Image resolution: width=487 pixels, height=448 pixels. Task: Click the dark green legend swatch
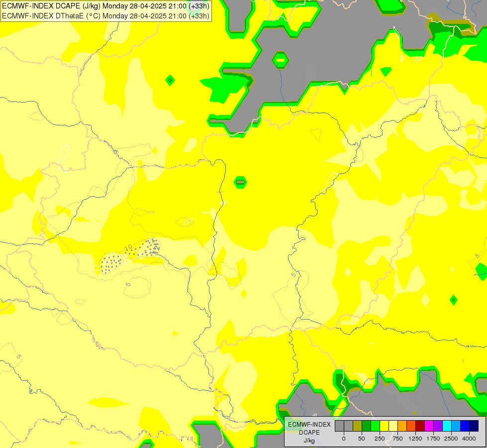[367, 426]
